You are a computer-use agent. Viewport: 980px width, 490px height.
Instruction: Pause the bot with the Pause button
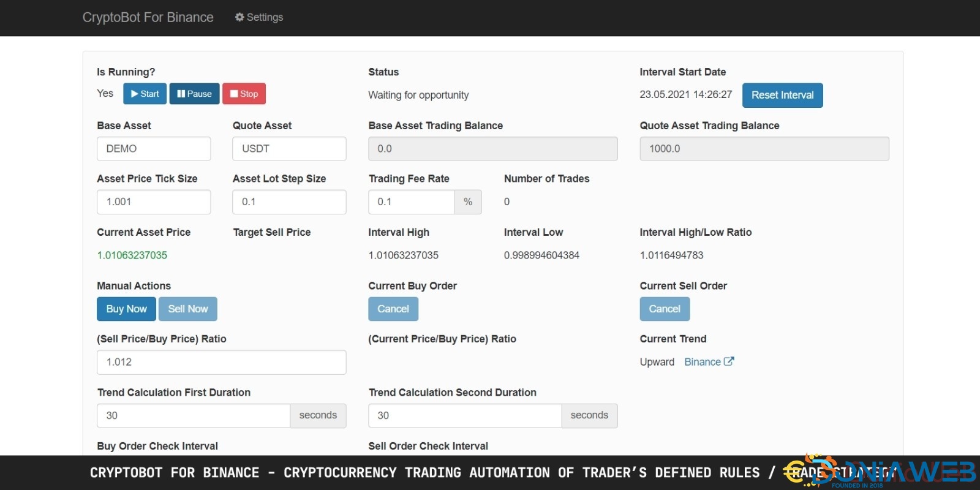pos(194,94)
